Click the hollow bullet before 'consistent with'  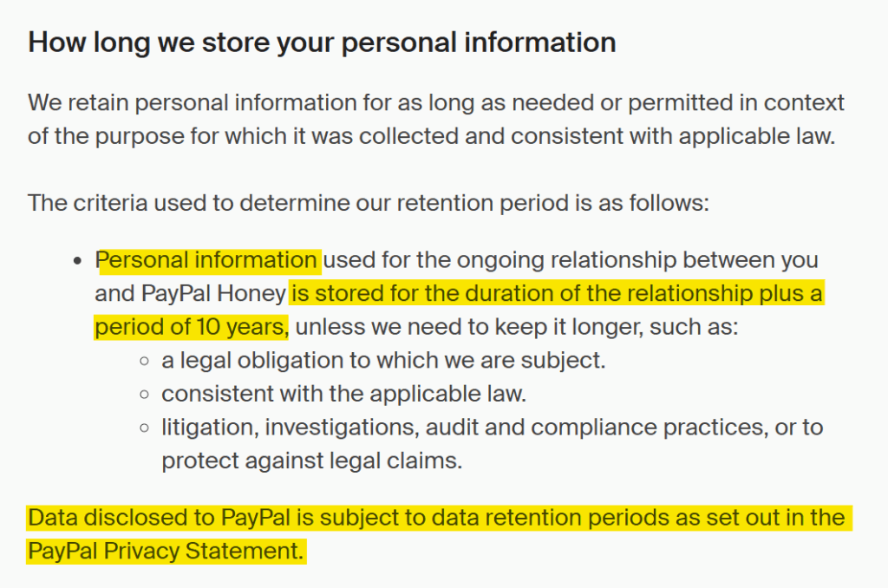(x=145, y=395)
